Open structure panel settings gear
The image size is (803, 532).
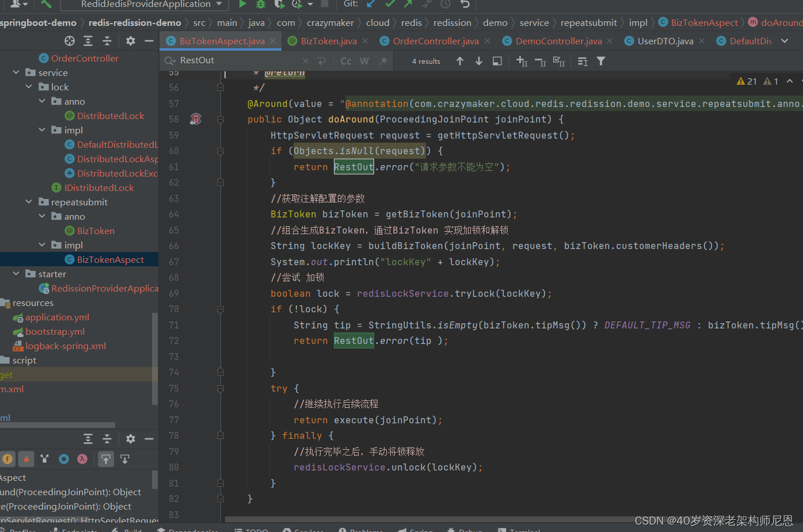point(131,439)
